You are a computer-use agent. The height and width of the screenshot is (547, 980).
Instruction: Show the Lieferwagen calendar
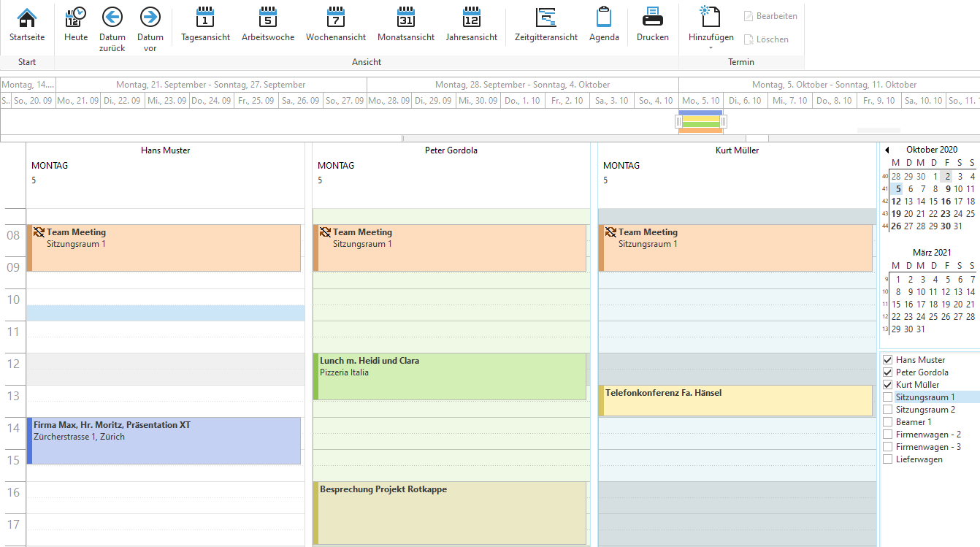(x=887, y=459)
